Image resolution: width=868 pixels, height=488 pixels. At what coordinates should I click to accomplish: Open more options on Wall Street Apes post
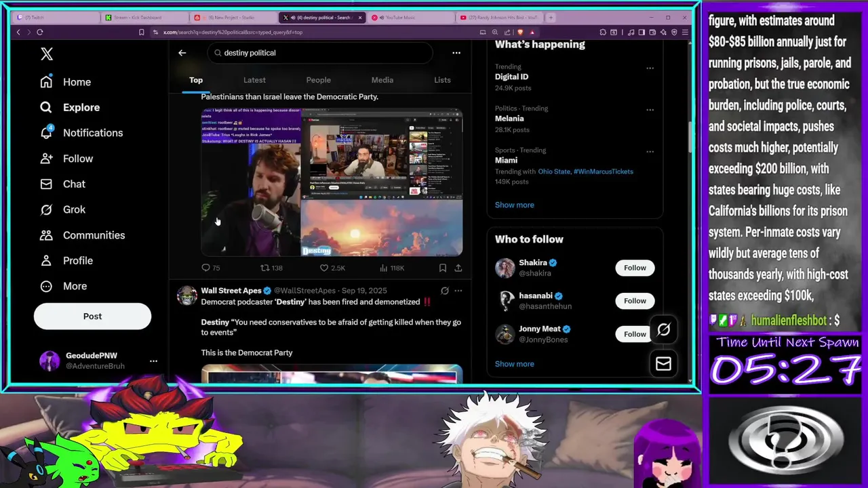458,291
